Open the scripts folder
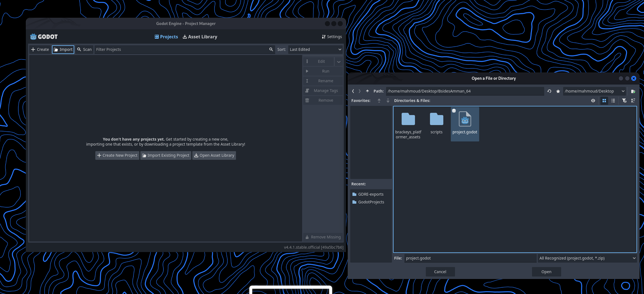 [436, 124]
